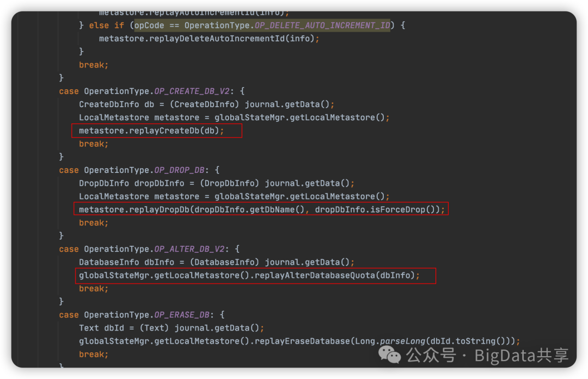Click the italic parseLong method name
This screenshot has width=588, height=379.
[x=402, y=341]
